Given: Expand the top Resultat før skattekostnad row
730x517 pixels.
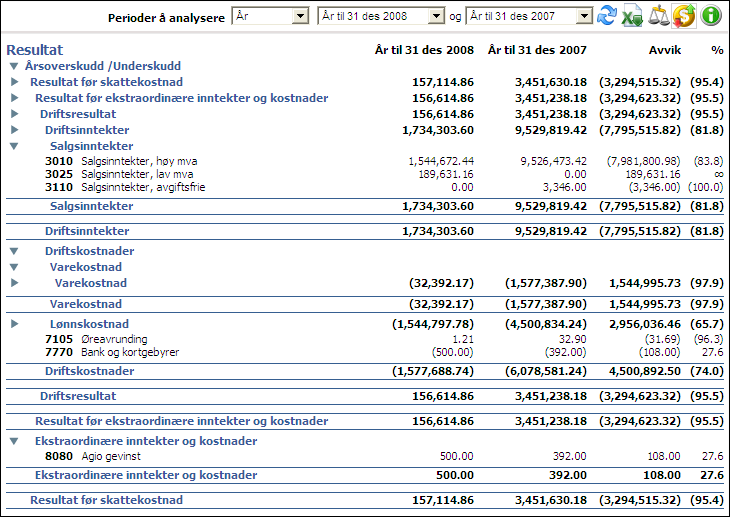Looking at the screenshot, I should tap(14, 82).
